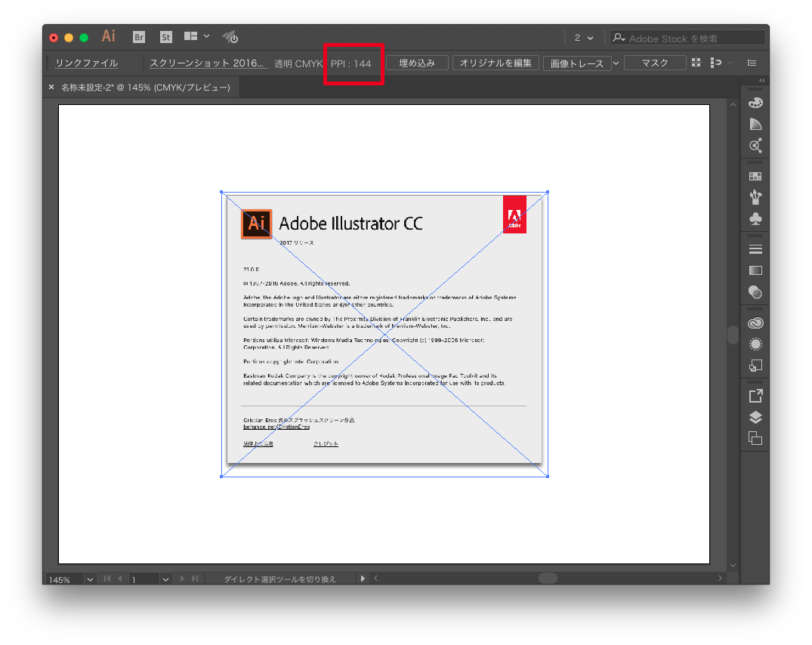Open the Brushes panel icon

click(755, 197)
